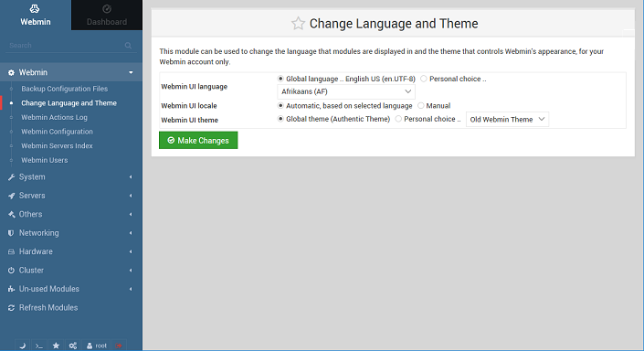Open the Afrikaans (AF) language dropdown

click(346, 91)
